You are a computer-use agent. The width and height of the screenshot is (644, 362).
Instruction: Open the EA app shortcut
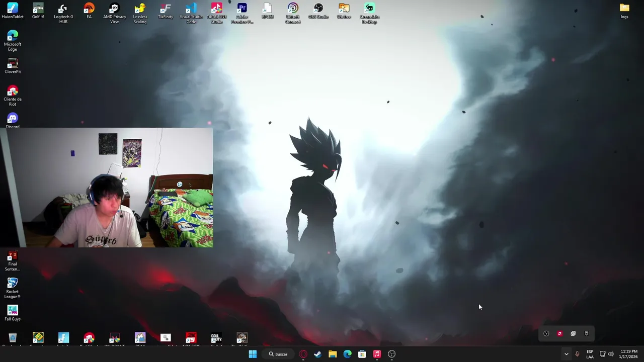click(89, 11)
